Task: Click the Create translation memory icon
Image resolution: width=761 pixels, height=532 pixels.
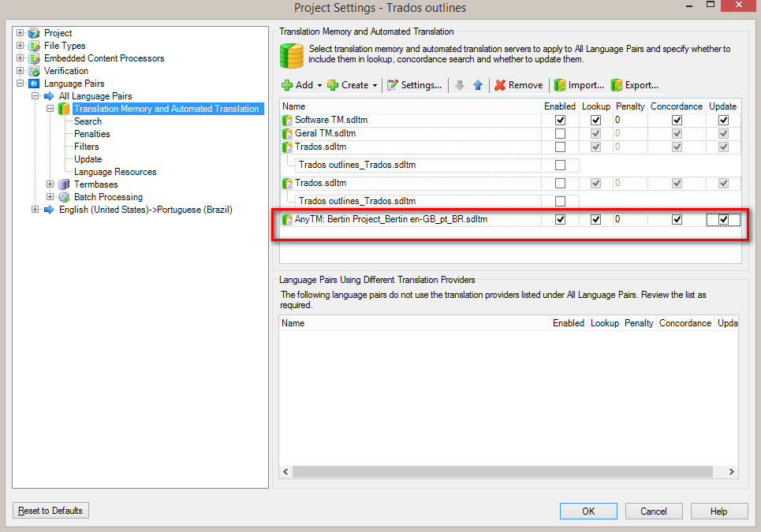Action: coord(333,85)
